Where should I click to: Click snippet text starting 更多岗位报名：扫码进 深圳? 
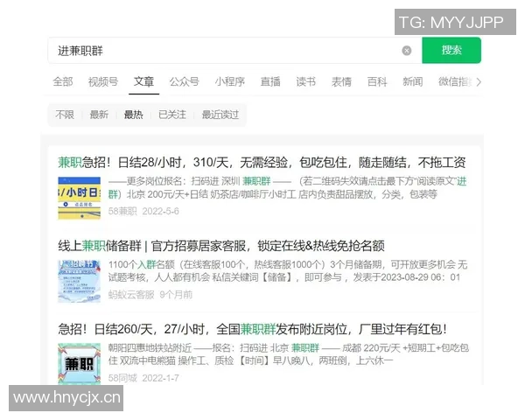(x=287, y=187)
